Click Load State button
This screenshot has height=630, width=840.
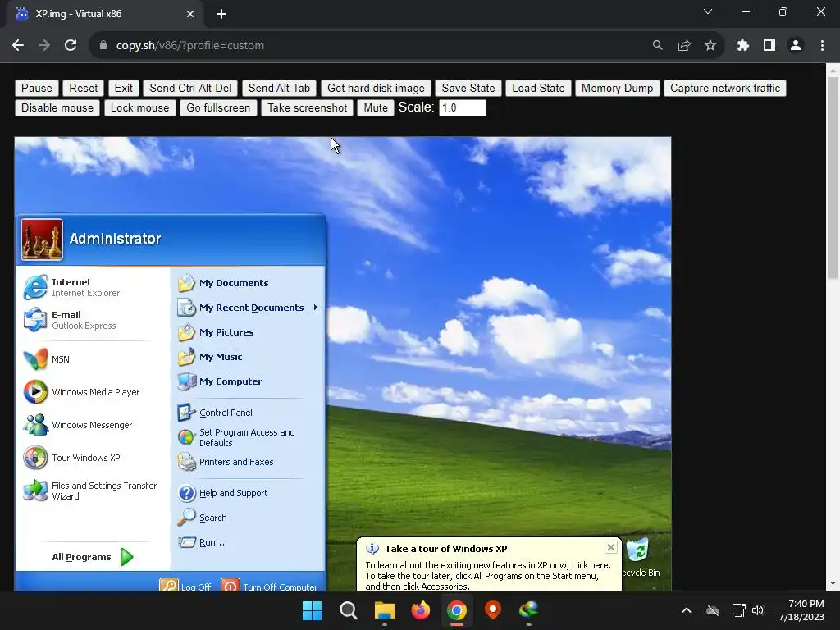pyautogui.click(x=538, y=88)
